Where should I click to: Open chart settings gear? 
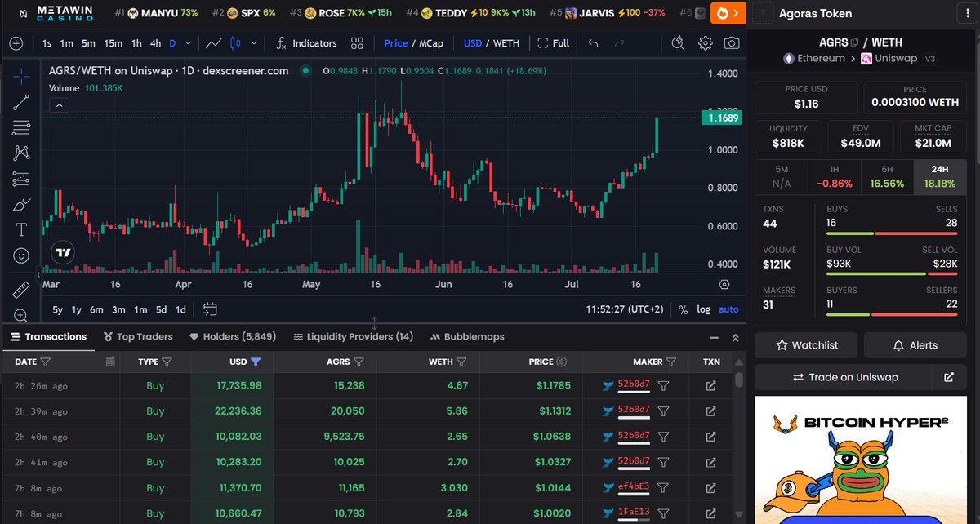coord(706,43)
